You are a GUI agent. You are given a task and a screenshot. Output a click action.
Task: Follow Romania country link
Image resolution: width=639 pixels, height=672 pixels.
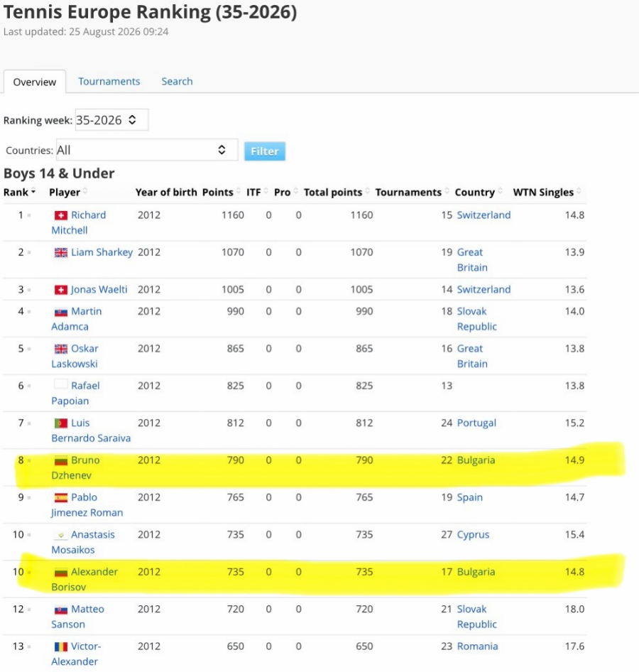[x=477, y=646]
